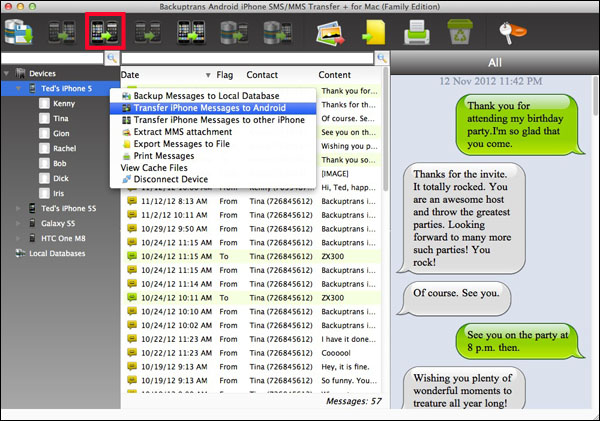
Task: Click the message list search field
Action: pyautogui.click(x=247, y=58)
